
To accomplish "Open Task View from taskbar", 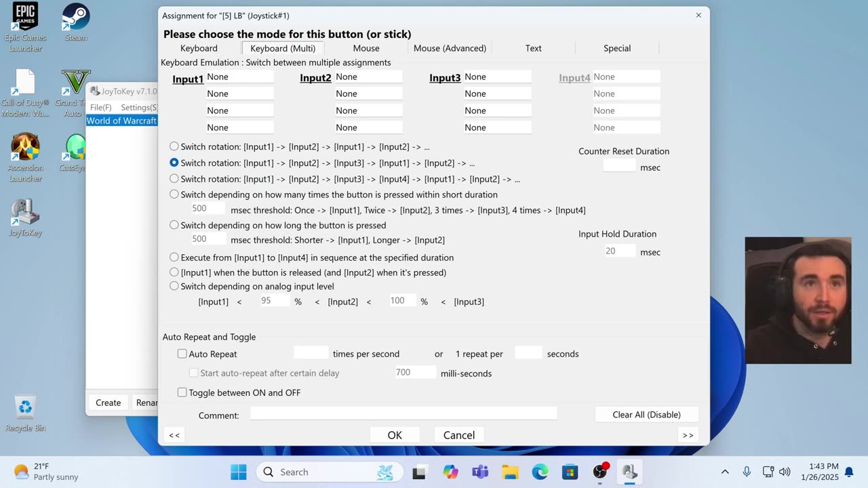I will (x=419, y=472).
